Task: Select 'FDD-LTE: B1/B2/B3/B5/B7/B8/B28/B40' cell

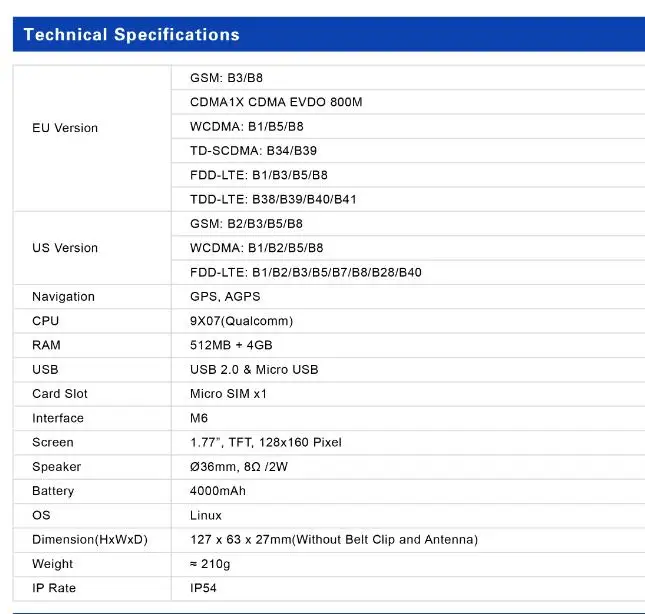Action: click(x=306, y=272)
